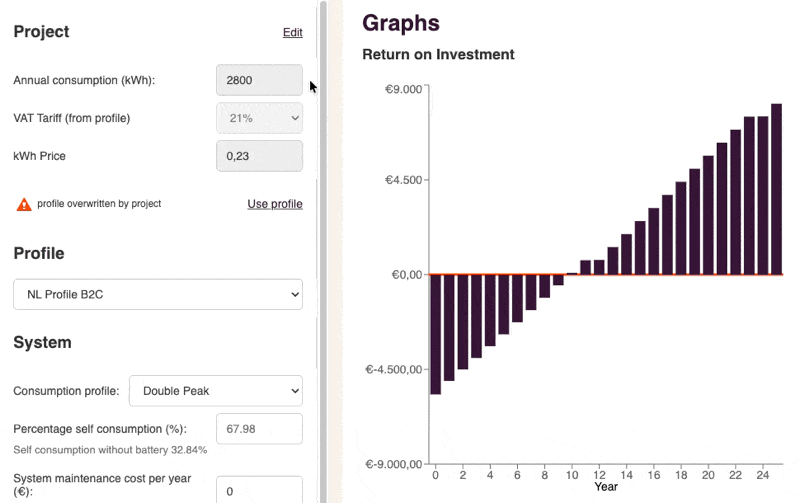The height and width of the screenshot is (503, 800).
Task: Open the VAT Tariff dropdown
Action: coord(259,118)
